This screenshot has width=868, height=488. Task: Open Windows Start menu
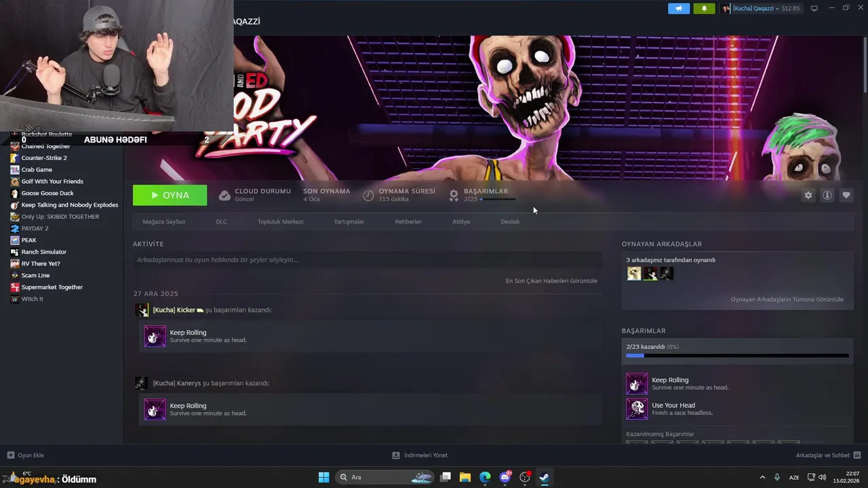click(324, 477)
